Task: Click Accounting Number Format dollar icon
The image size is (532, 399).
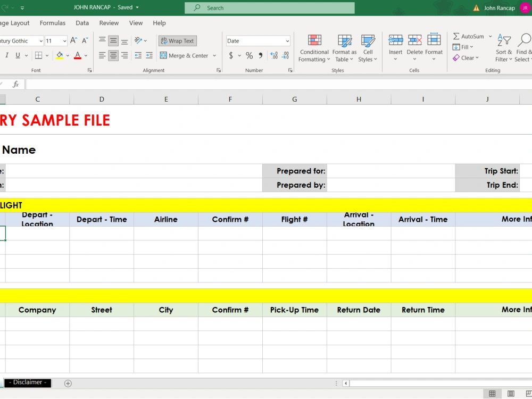Action: (x=231, y=55)
